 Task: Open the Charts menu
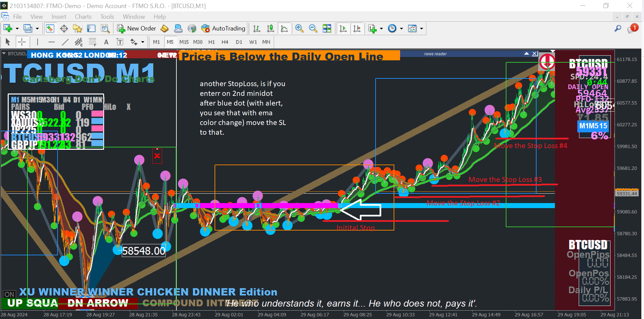[83, 17]
